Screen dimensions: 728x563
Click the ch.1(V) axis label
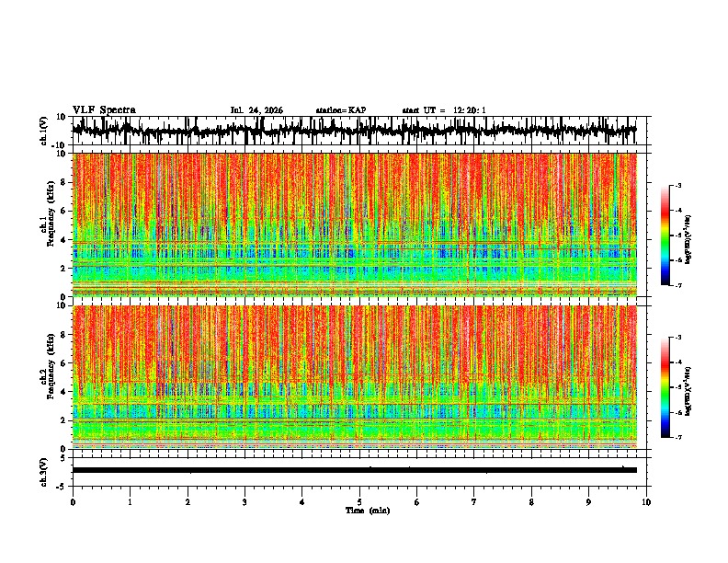pos(43,131)
